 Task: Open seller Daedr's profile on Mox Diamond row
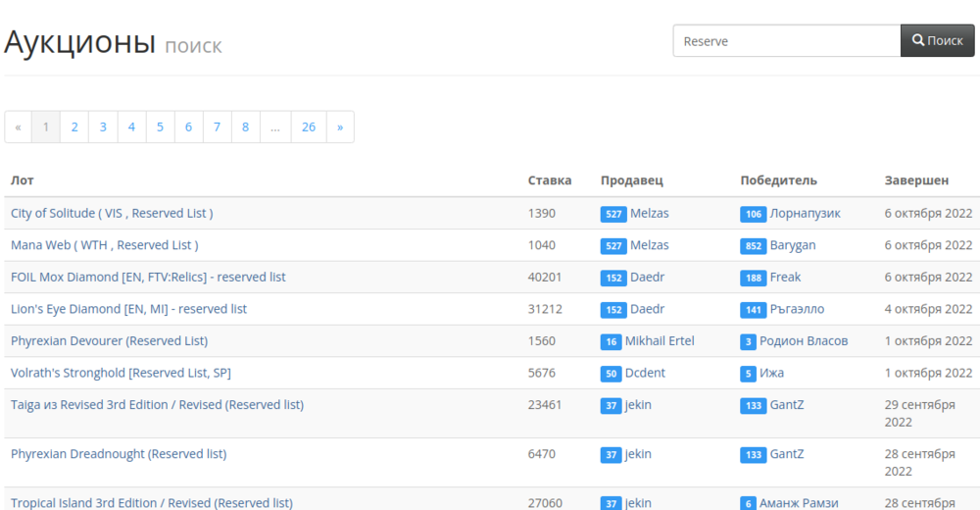(x=647, y=278)
